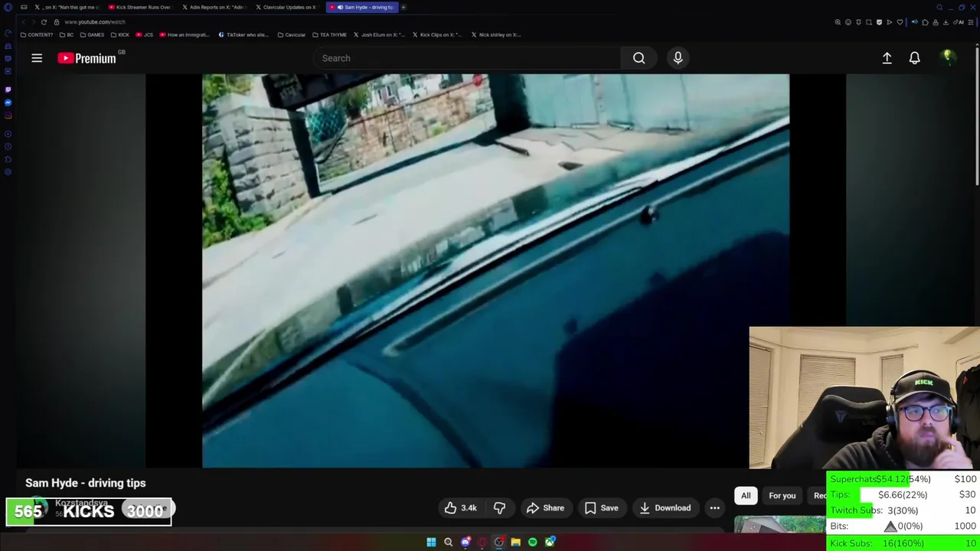The width and height of the screenshot is (980, 551).
Task: Open Windows taskbar search
Action: [x=448, y=542]
